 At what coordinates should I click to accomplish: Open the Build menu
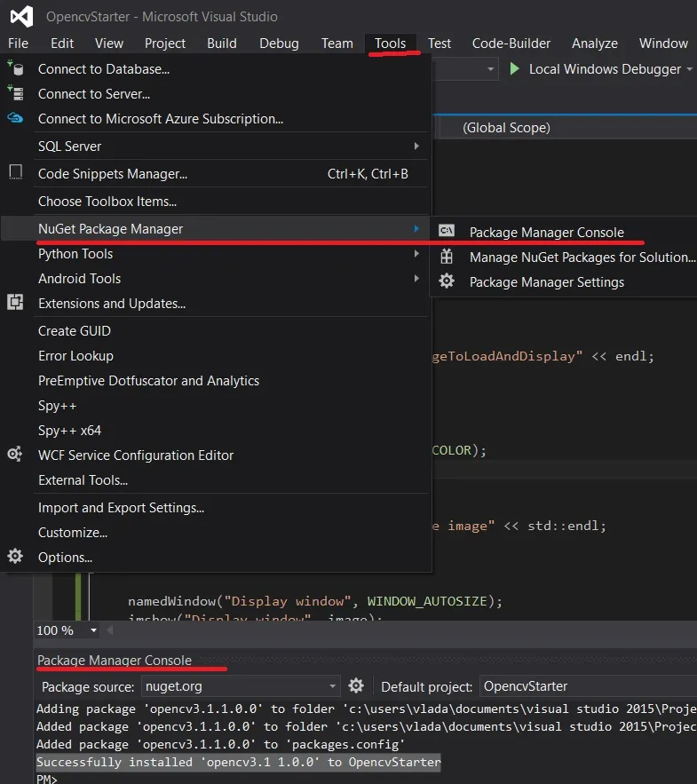pyautogui.click(x=222, y=44)
